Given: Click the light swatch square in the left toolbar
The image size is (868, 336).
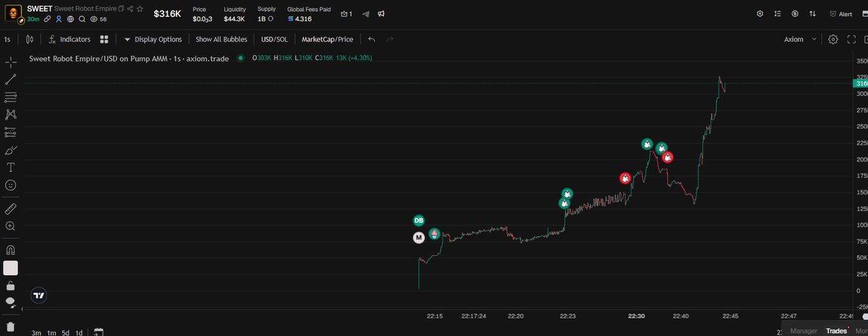Looking at the screenshot, I should (x=11, y=268).
